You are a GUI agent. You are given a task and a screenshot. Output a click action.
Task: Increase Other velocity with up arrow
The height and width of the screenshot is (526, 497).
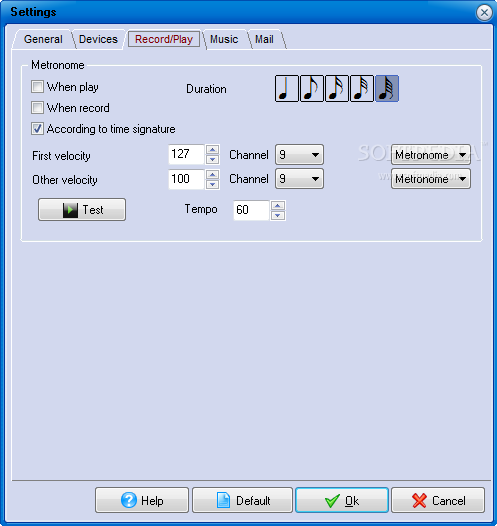[x=213, y=174]
